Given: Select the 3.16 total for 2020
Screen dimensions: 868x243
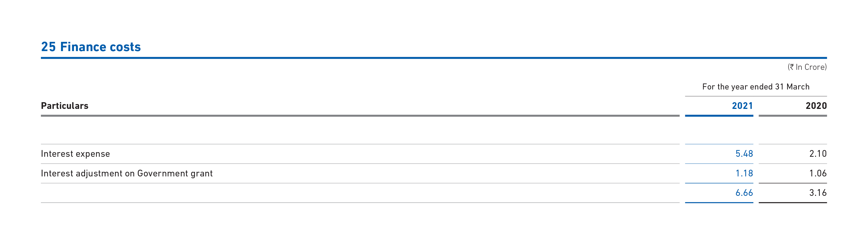Looking at the screenshot, I should click(818, 193).
